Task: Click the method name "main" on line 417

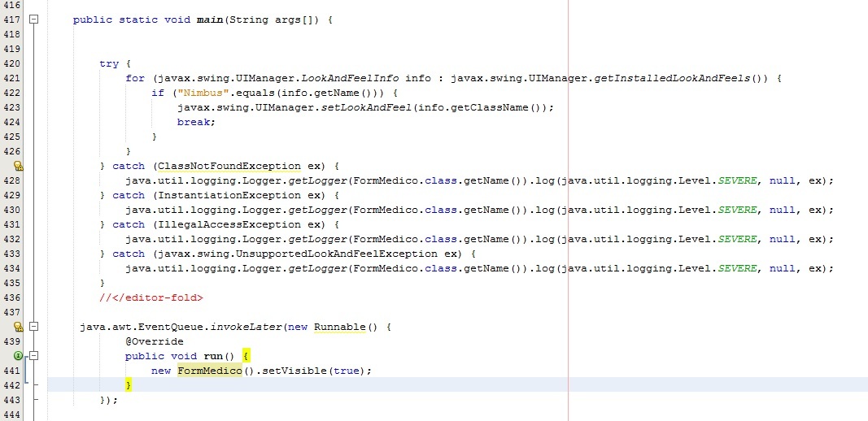Action: pyautogui.click(x=210, y=20)
